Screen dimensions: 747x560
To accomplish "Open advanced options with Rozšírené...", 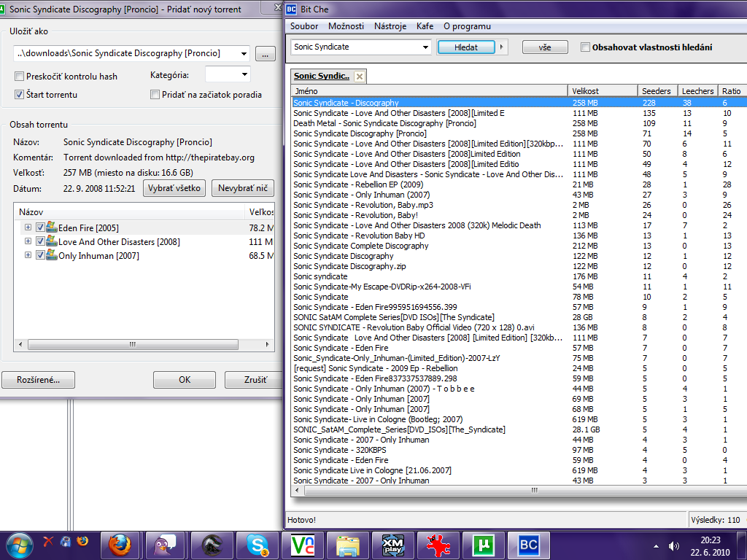I will [x=38, y=380].
